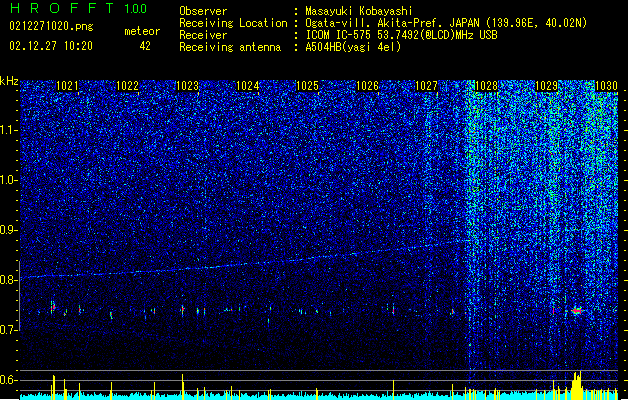This screenshot has height=400, width=629.
Task: Click the 0.8 kHz frequency tick label
Action: 9,280
